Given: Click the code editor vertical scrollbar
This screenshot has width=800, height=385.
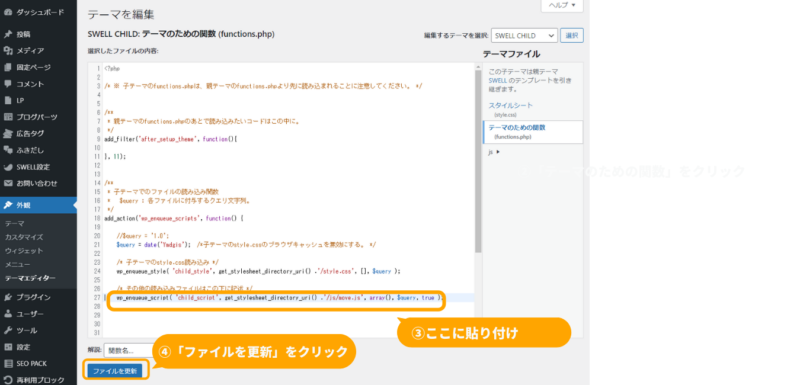Looking at the screenshot, I should [x=478, y=161].
